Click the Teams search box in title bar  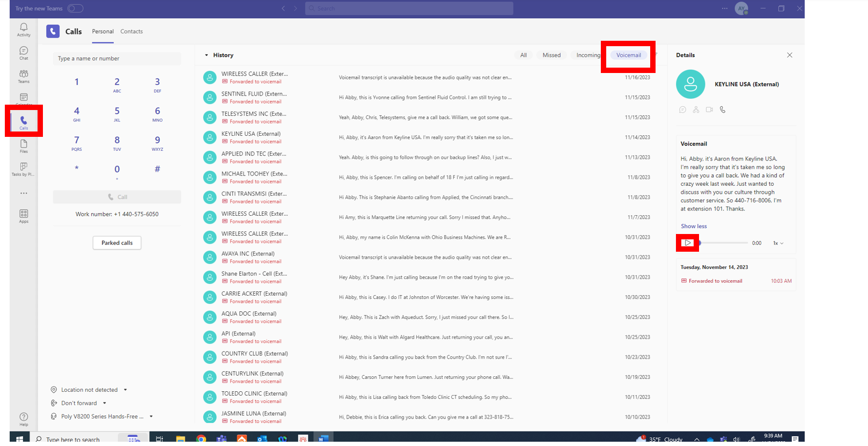pyautogui.click(x=409, y=8)
